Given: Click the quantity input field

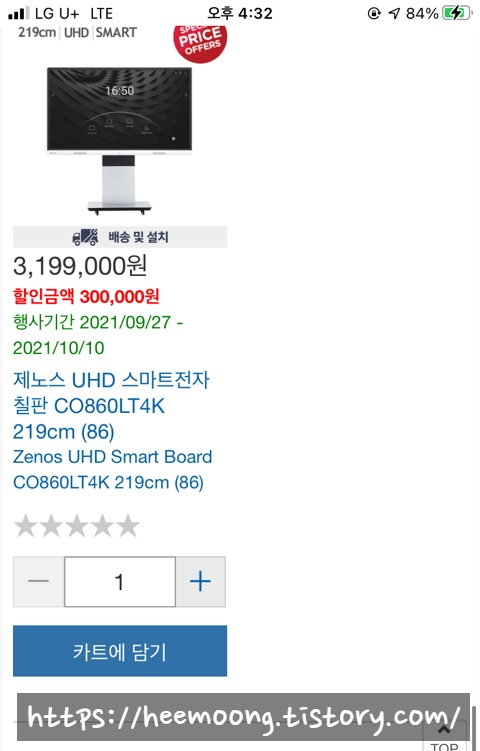Looking at the screenshot, I should click(x=120, y=581).
